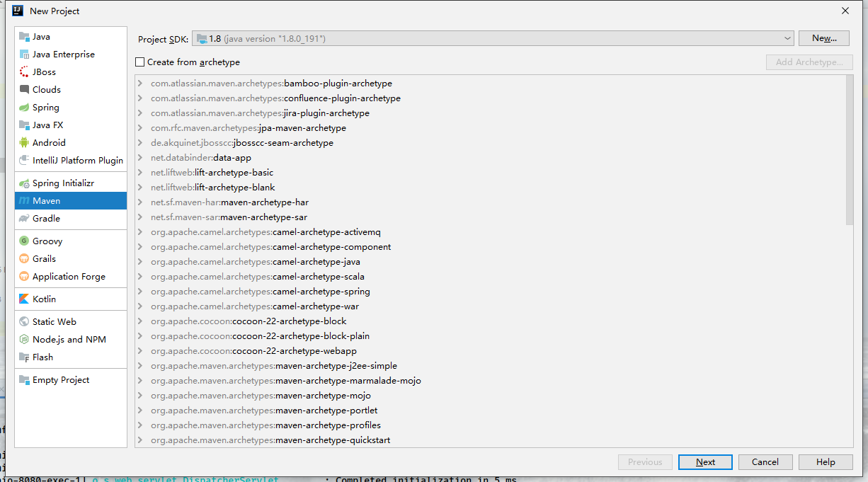Click the Spring green leaf icon
Screen dimensions: 868x482
pyautogui.click(x=24, y=108)
